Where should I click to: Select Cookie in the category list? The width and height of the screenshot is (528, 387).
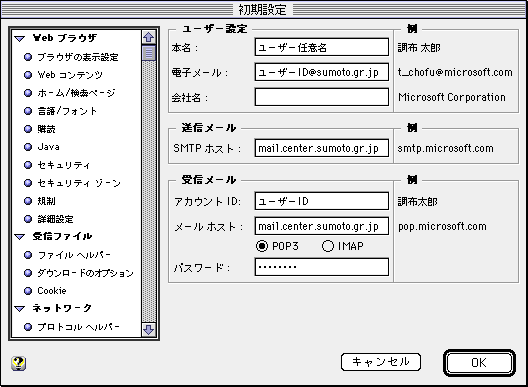52,291
